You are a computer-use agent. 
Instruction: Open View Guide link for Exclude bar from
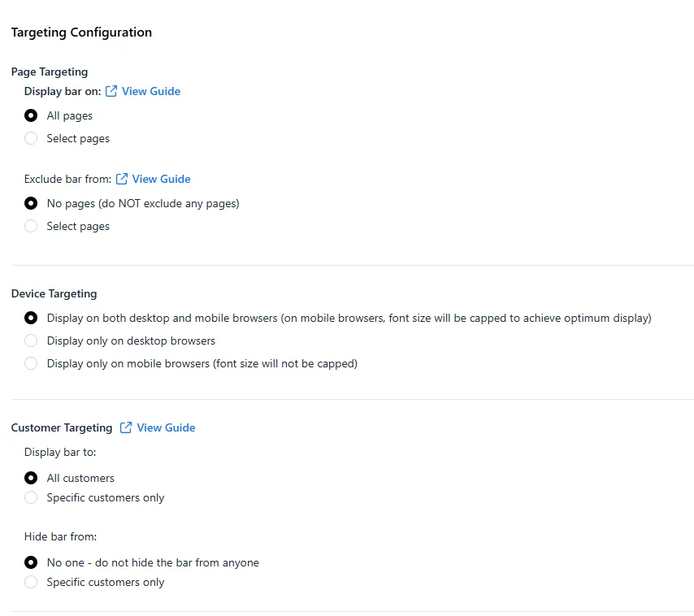pos(161,179)
